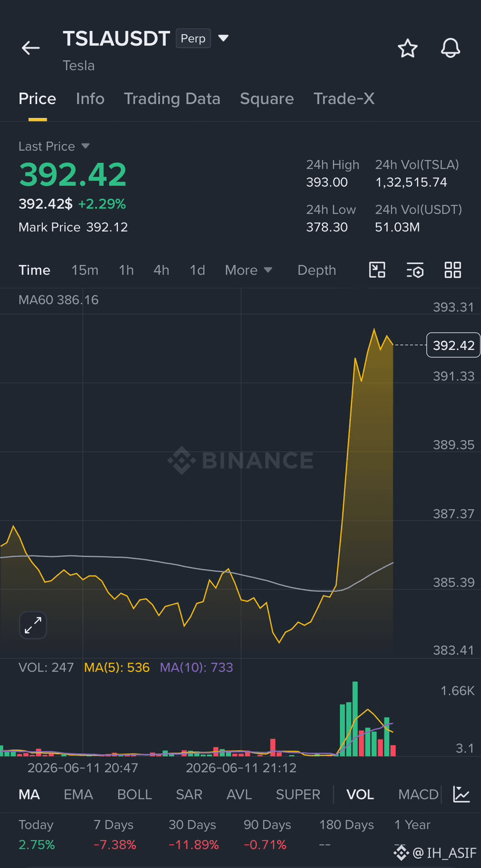This screenshot has height=868, width=481.
Task: Click the 392.42 current price tag on chart
Action: [454, 345]
